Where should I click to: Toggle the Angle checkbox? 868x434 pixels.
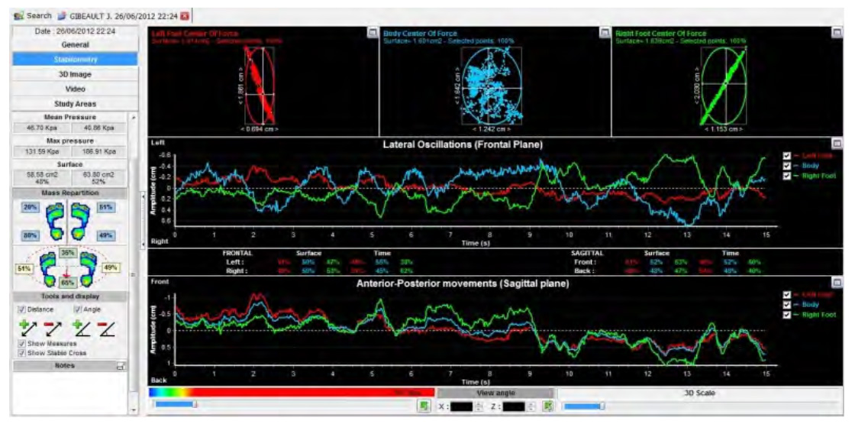(x=78, y=309)
